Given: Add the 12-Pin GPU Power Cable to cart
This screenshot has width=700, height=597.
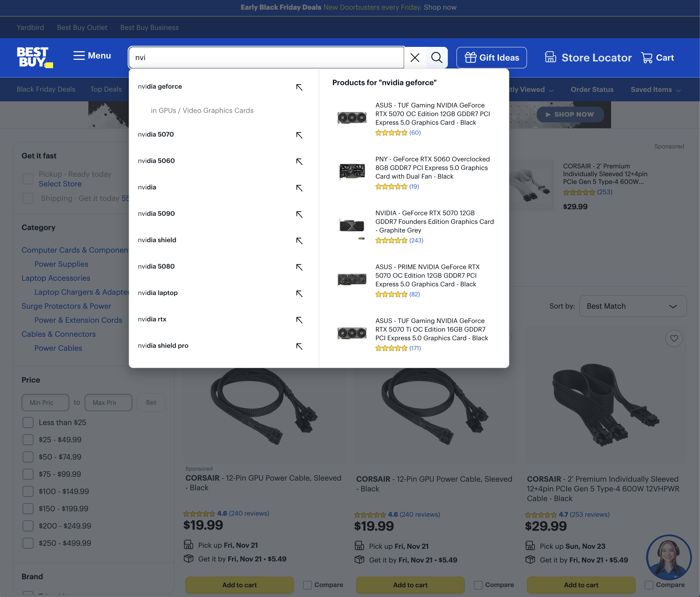Looking at the screenshot, I should (239, 585).
